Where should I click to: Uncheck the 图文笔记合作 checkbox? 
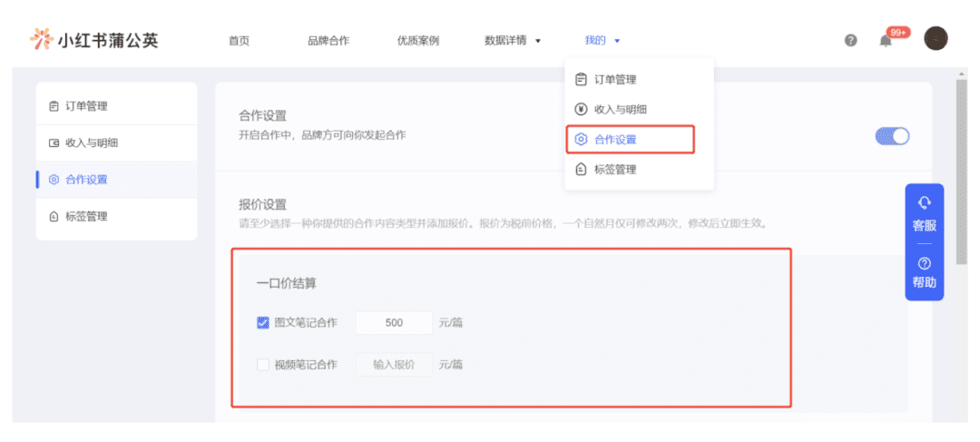tap(263, 322)
